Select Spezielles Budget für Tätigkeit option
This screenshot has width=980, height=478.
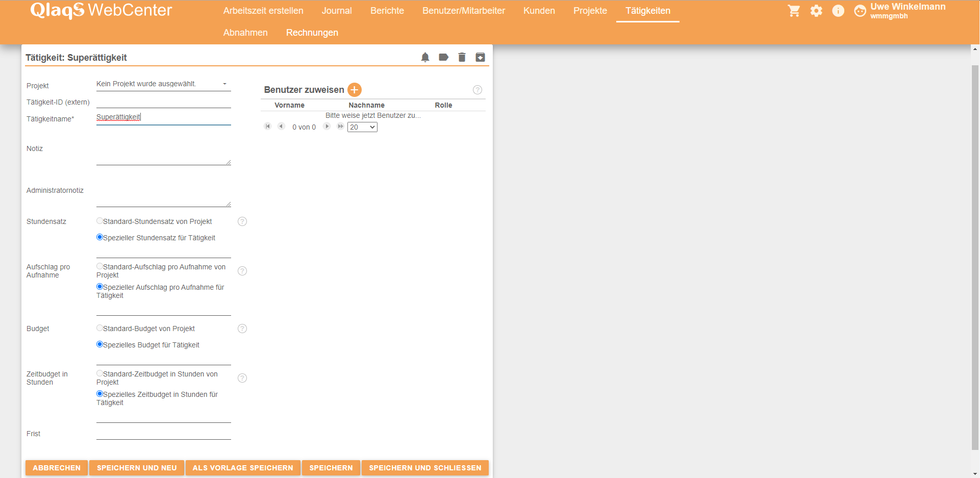click(99, 344)
